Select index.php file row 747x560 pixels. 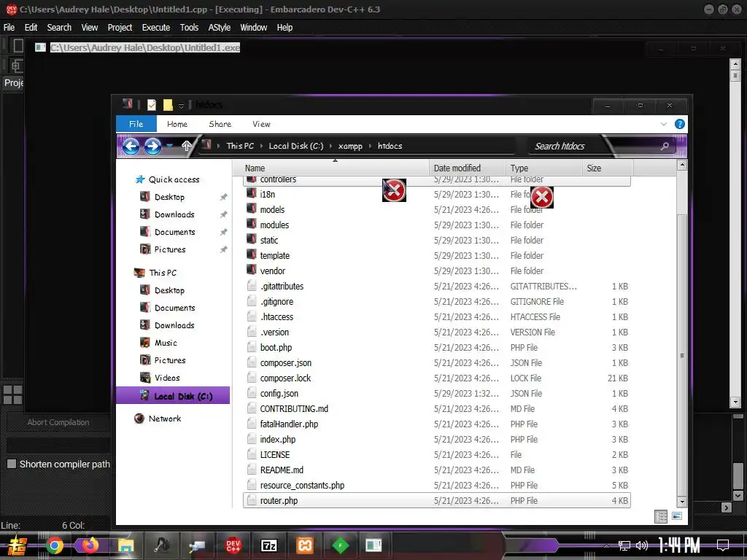(437, 439)
